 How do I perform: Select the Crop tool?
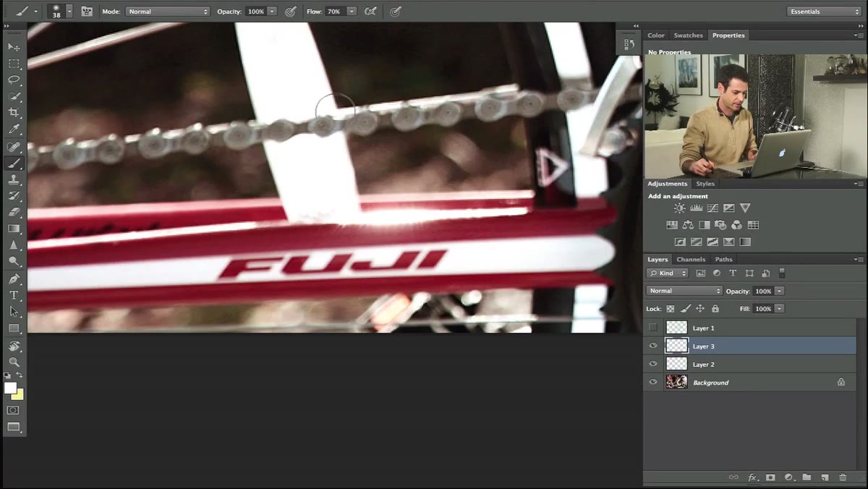click(14, 113)
